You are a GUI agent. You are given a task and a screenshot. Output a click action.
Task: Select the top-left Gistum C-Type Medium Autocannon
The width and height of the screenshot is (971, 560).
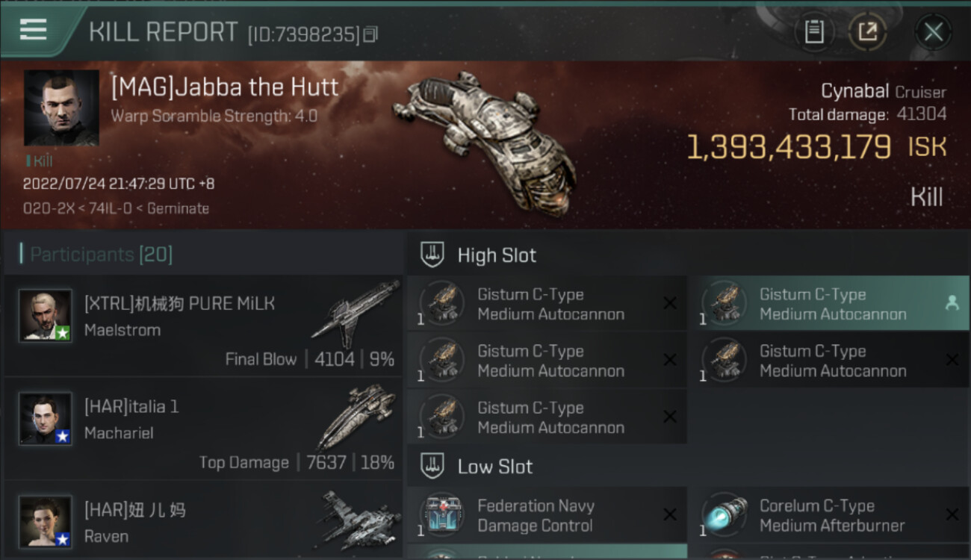tap(547, 304)
